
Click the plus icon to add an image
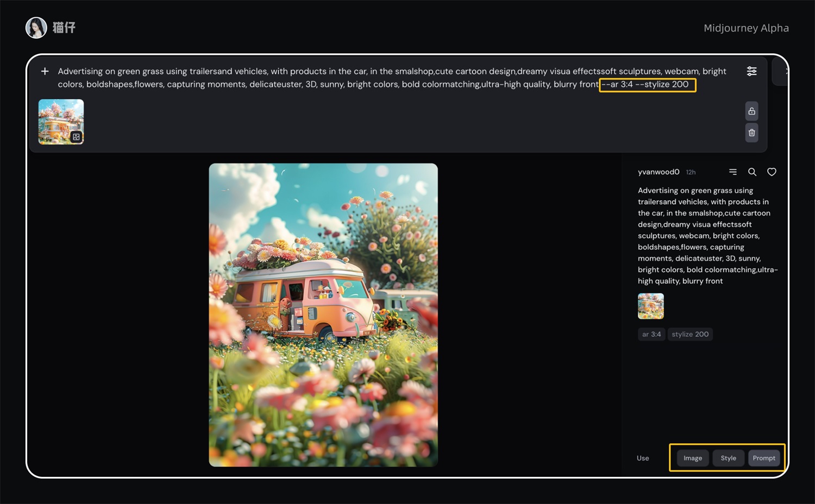tap(45, 71)
